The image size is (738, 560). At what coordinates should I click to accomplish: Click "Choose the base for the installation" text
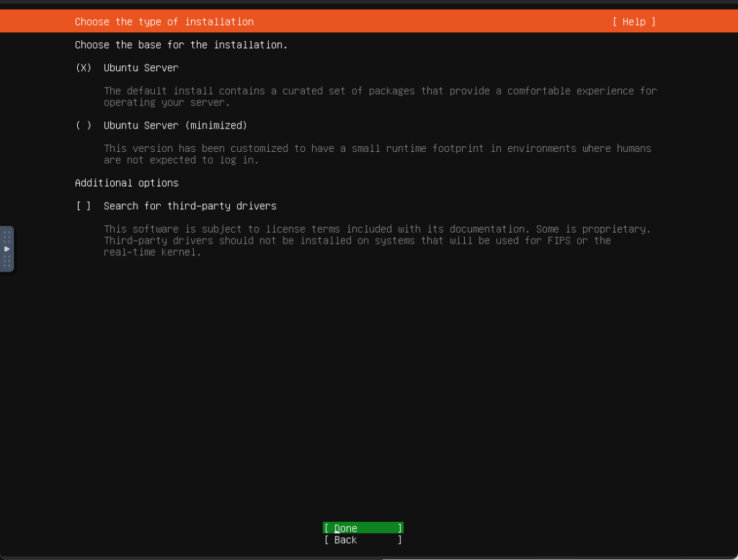point(181,45)
